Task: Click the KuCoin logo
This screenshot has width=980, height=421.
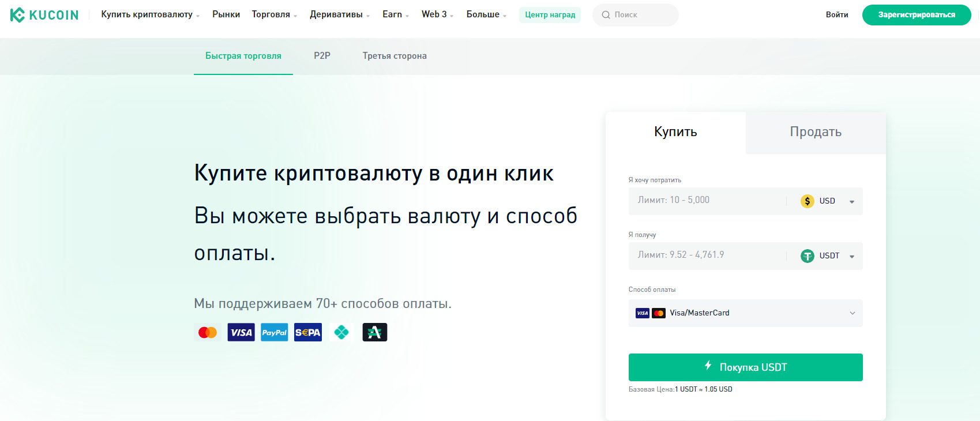Action: 44,15
